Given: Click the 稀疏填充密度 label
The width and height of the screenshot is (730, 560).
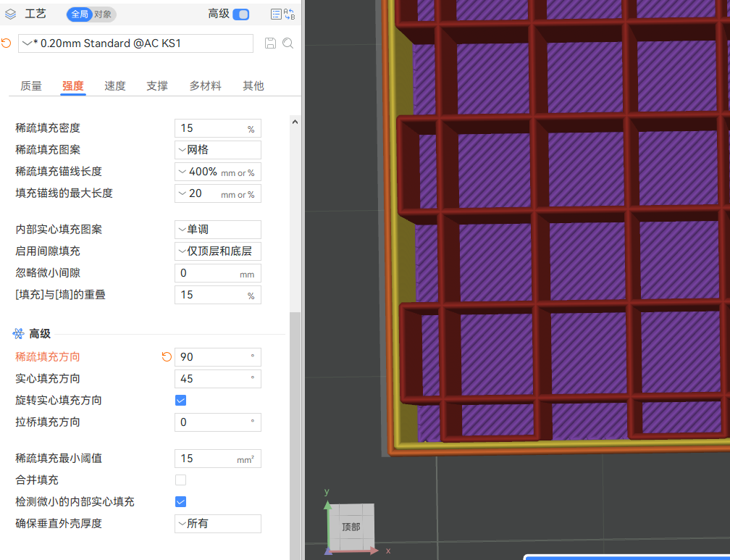Looking at the screenshot, I should [48, 128].
